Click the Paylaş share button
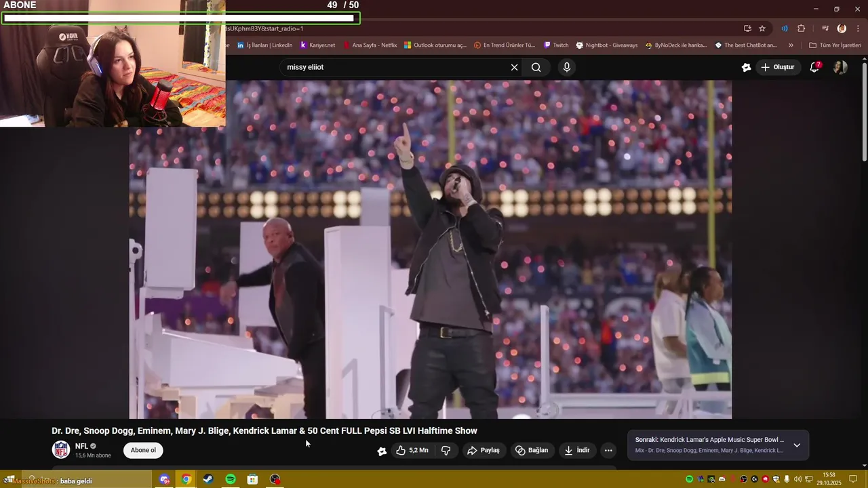868x488 pixels. click(x=484, y=450)
